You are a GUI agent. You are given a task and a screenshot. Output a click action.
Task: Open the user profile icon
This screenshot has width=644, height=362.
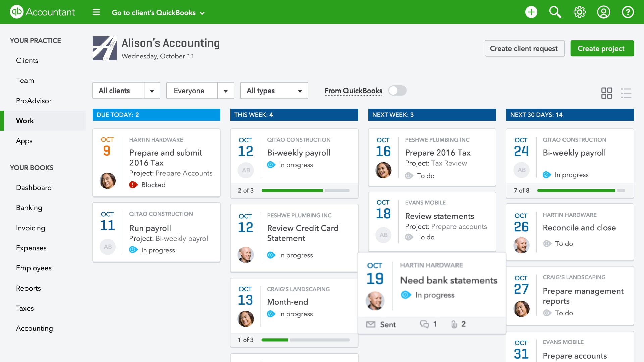click(x=603, y=12)
